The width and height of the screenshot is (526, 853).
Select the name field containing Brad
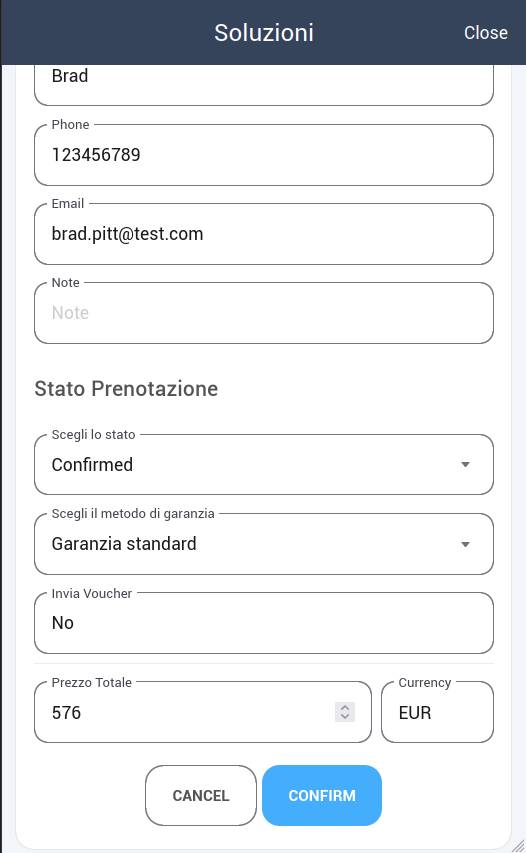pyautogui.click(x=264, y=82)
